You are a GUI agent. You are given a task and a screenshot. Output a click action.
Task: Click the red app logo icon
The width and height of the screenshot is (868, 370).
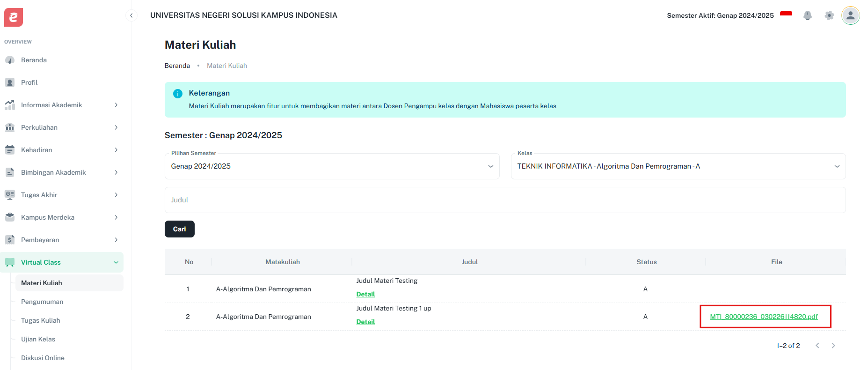pyautogui.click(x=14, y=17)
